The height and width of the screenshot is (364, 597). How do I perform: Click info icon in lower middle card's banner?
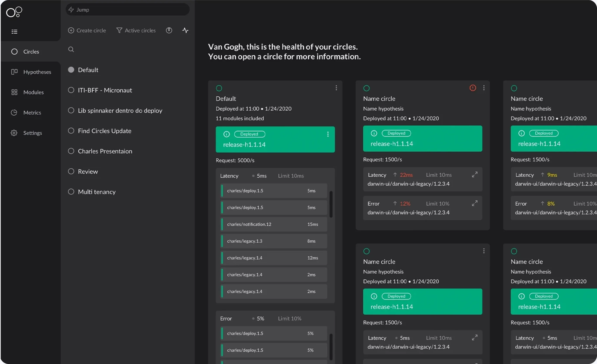coord(374,296)
